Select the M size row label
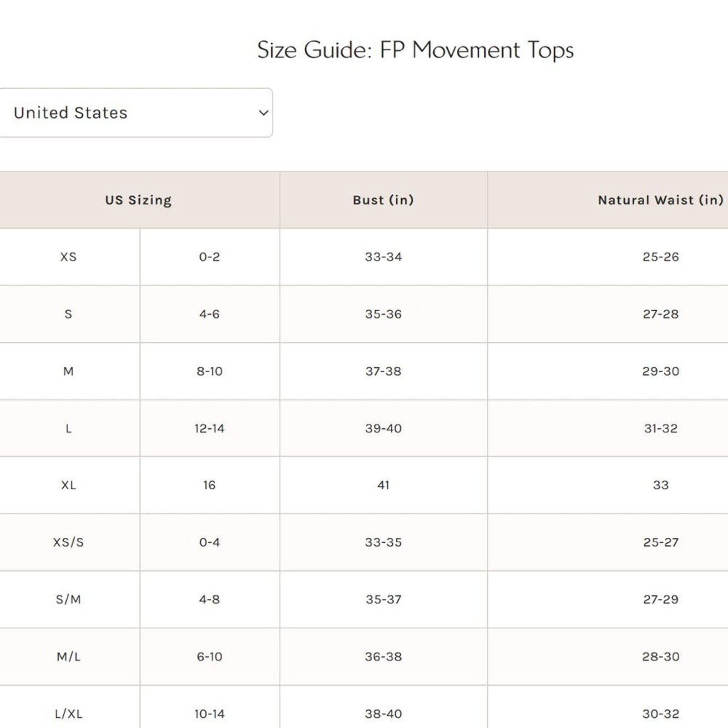This screenshot has width=728, height=728. (x=68, y=371)
